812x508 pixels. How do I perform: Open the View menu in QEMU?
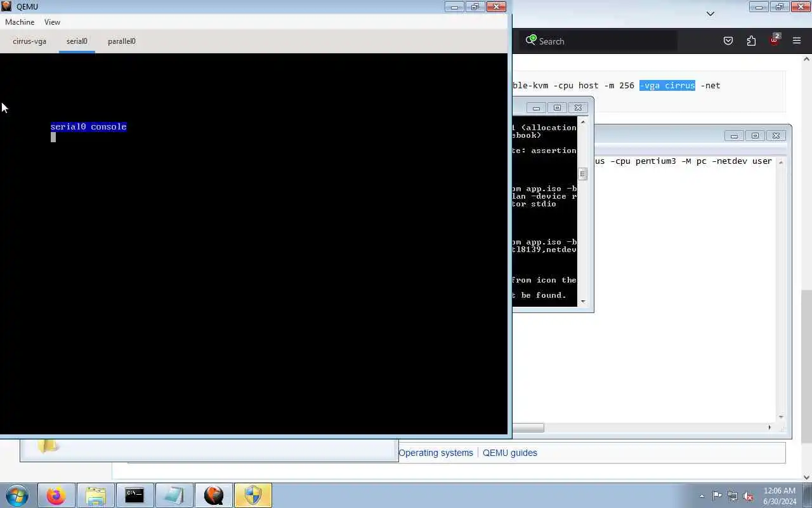tap(52, 22)
